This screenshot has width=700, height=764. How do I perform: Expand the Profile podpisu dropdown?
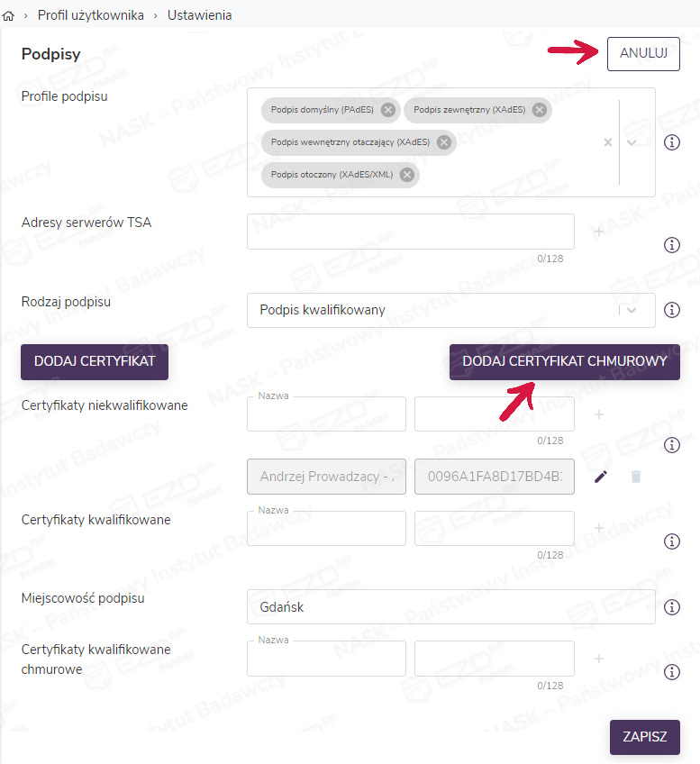[632, 142]
